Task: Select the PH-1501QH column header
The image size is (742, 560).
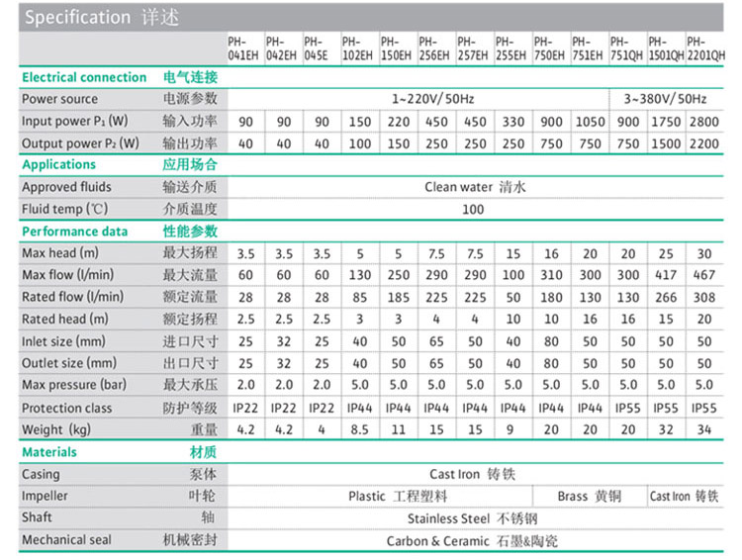Action: pyautogui.click(x=666, y=48)
